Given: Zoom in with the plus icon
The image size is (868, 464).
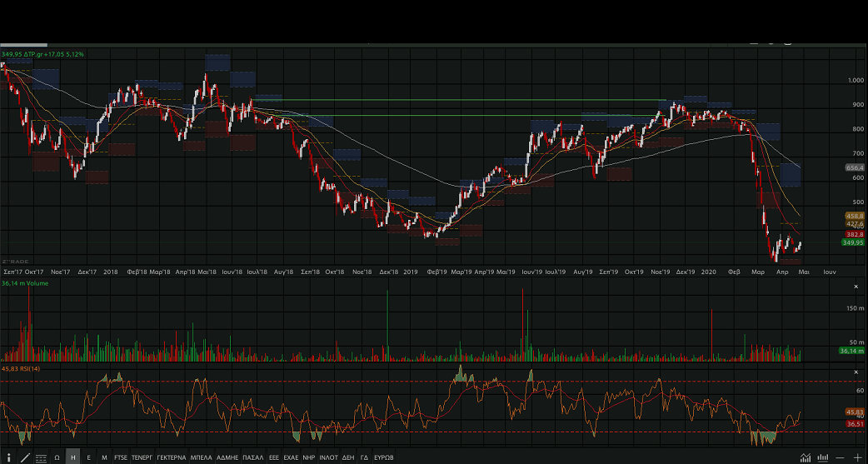Looking at the screenshot, I should coord(857,457).
